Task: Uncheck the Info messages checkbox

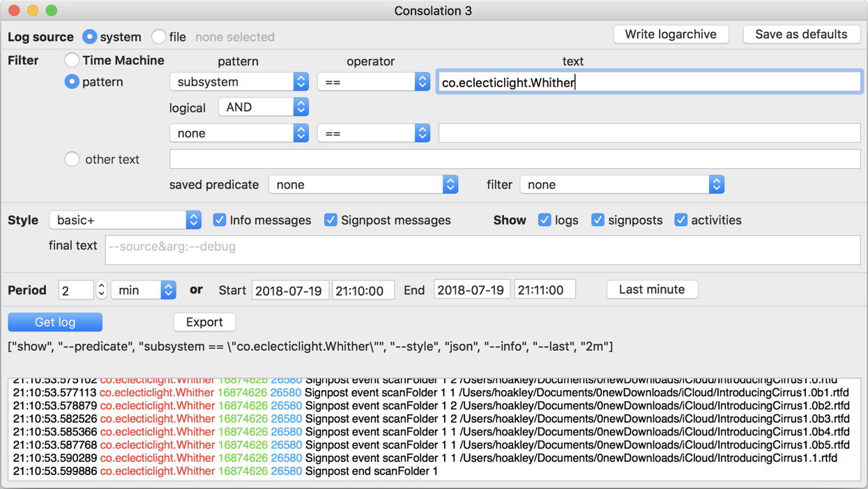Action: [x=220, y=220]
